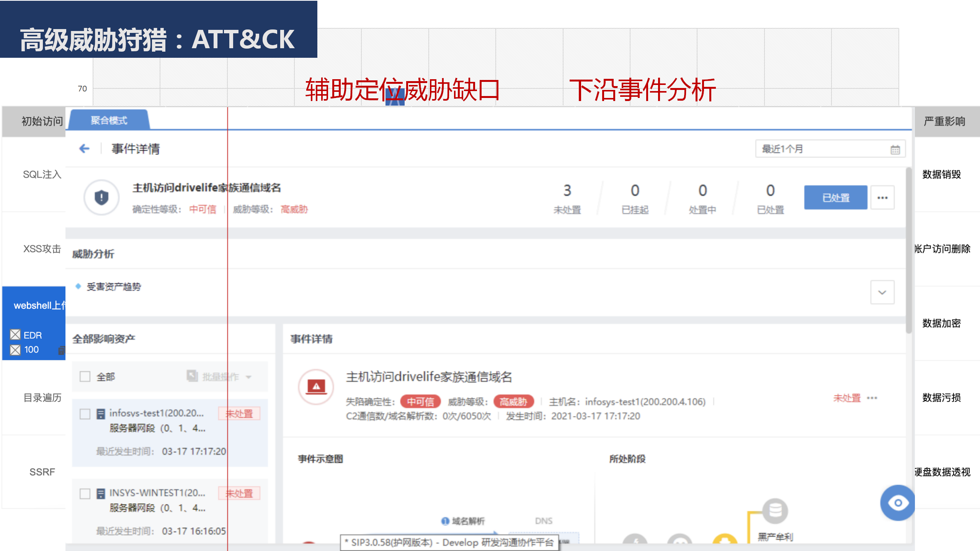
Task: Check the 全部 select-all checkbox
Action: [85, 377]
